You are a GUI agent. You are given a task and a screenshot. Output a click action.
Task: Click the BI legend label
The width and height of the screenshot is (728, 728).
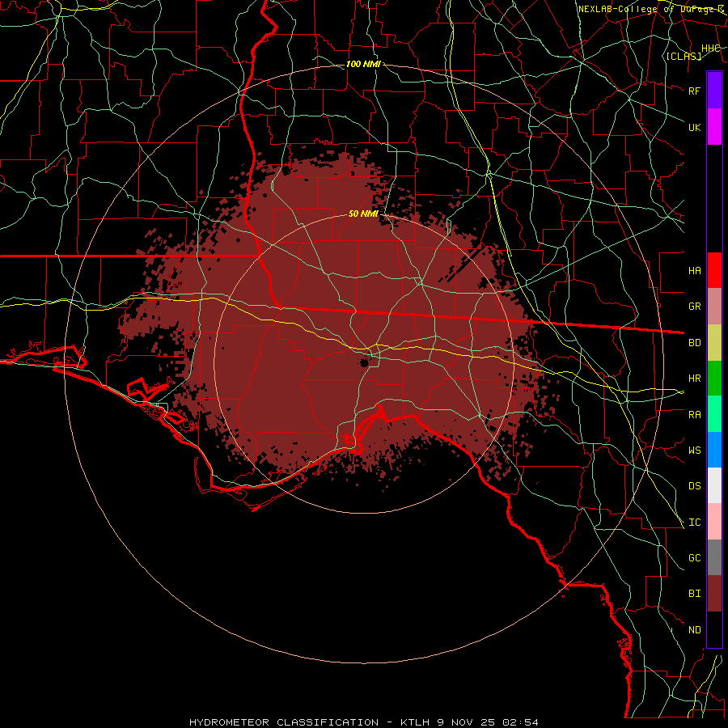694,594
